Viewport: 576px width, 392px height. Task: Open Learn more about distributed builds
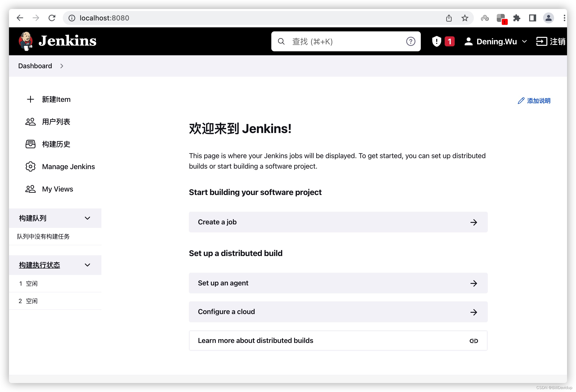click(338, 340)
